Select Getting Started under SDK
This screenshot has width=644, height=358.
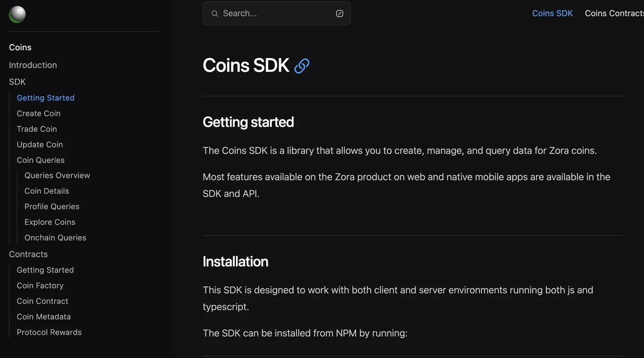tap(46, 98)
